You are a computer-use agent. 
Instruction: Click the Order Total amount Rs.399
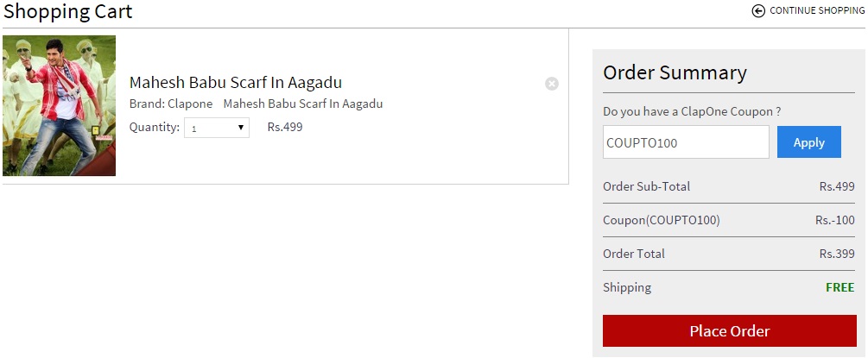[x=836, y=254]
